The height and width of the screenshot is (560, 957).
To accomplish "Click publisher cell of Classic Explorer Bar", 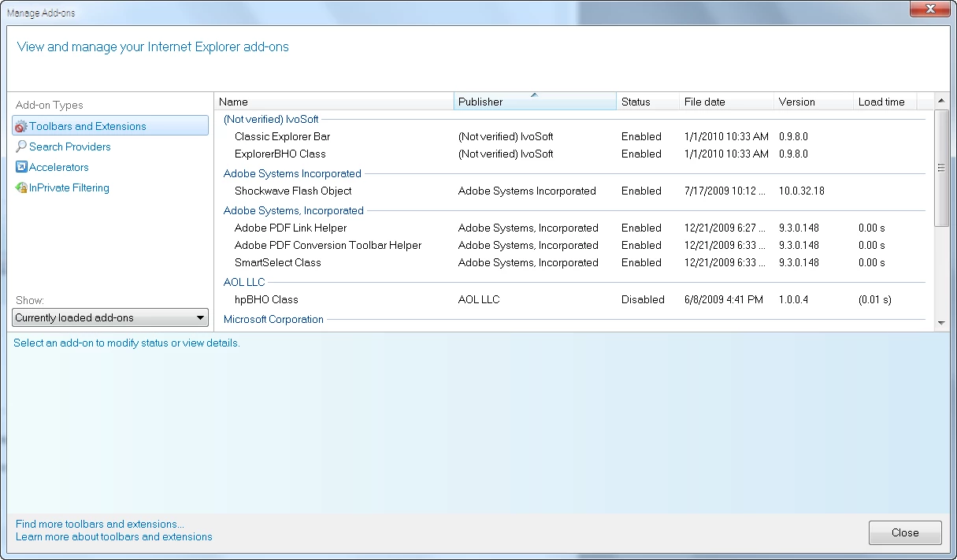I will point(506,136).
